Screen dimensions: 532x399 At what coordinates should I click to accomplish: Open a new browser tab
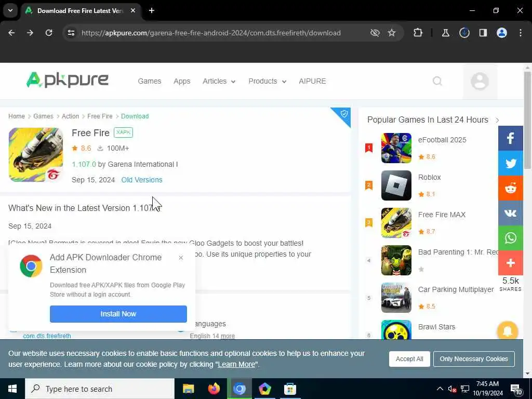click(152, 10)
